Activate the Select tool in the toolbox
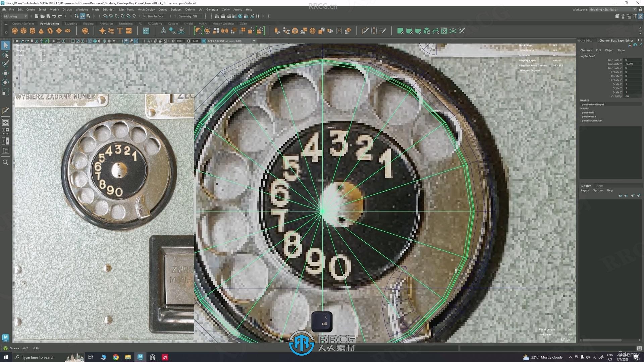 pos(6,45)
